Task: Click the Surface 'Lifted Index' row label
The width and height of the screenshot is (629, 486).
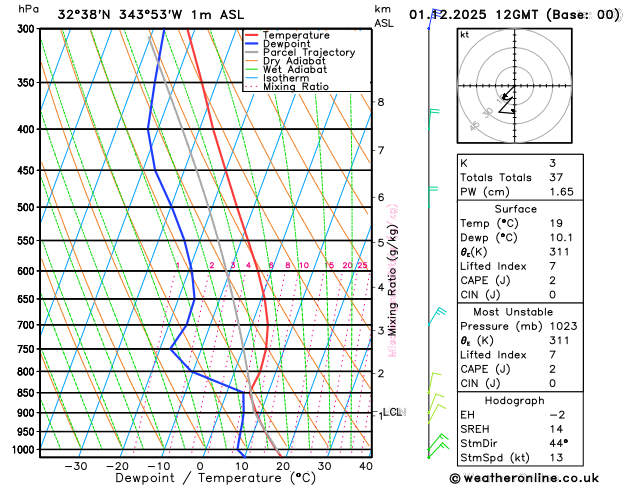Action: point(493,266)
